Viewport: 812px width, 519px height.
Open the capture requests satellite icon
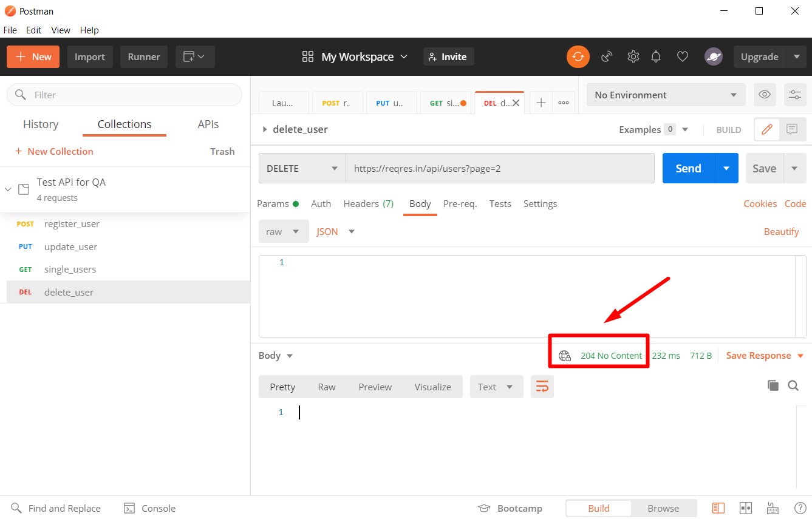pos(607,56)
